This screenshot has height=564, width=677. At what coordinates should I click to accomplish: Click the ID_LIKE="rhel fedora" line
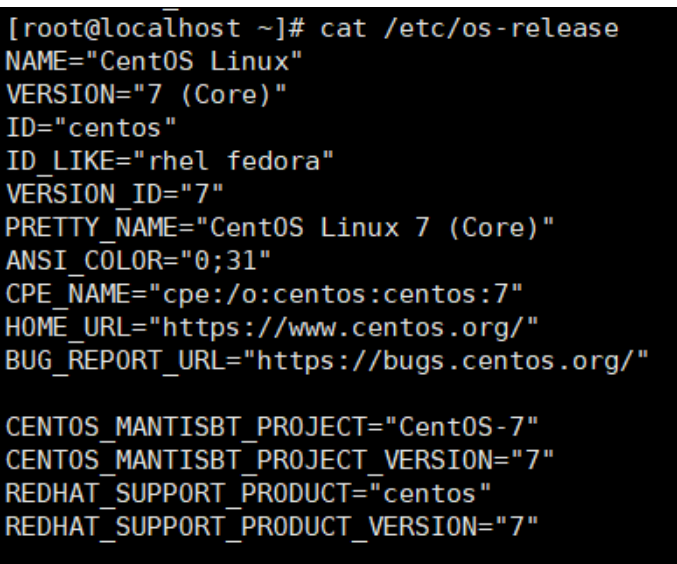(170, 161)
